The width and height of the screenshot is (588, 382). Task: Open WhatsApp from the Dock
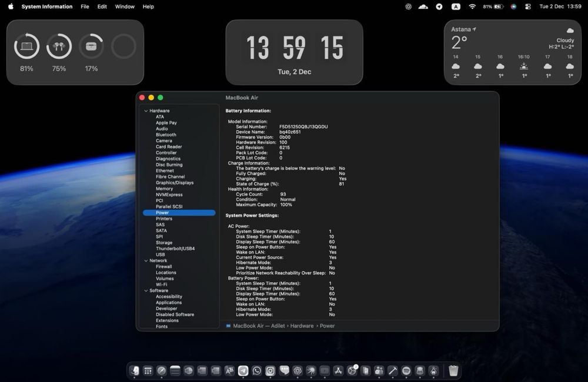click(256, 371)
